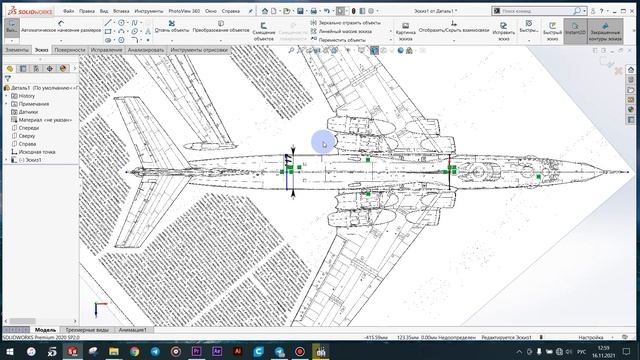The width and height of the screenshot is (640, 360).
Task: Open dropdown under Преобразование объектов
Action: coord(221,40)
